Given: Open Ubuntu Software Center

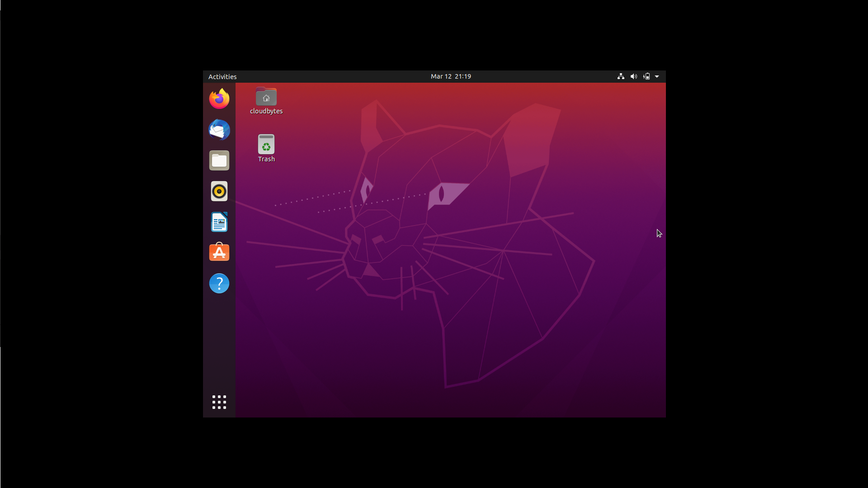Looking at the screenshot, I should click(x=219, y=252).
